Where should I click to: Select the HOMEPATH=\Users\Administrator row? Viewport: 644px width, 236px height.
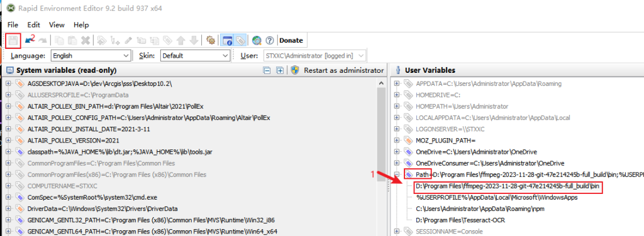click(462, 106)
